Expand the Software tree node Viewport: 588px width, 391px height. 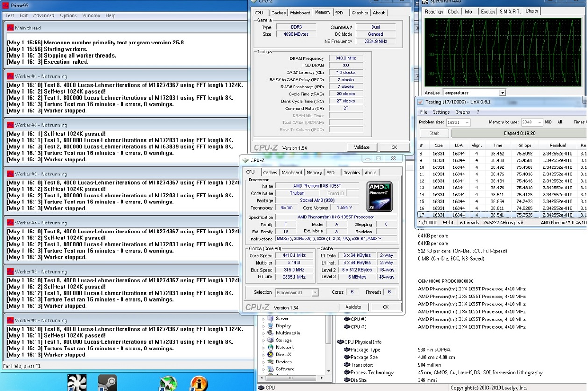(264, 369)
